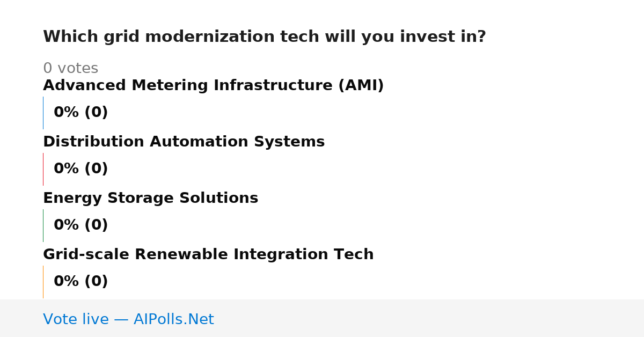Click 0% (0) result under Grid-scale Renewable
The height and width of the screenshot is (337, 644).
[x=80, y=282]
